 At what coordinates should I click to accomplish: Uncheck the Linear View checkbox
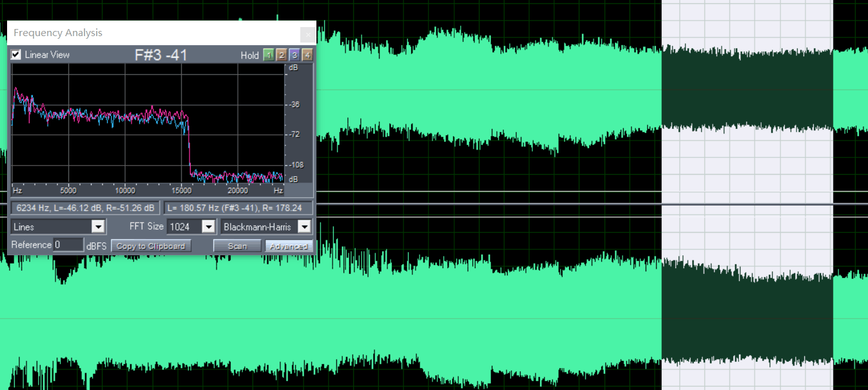[x=16, y=55]
